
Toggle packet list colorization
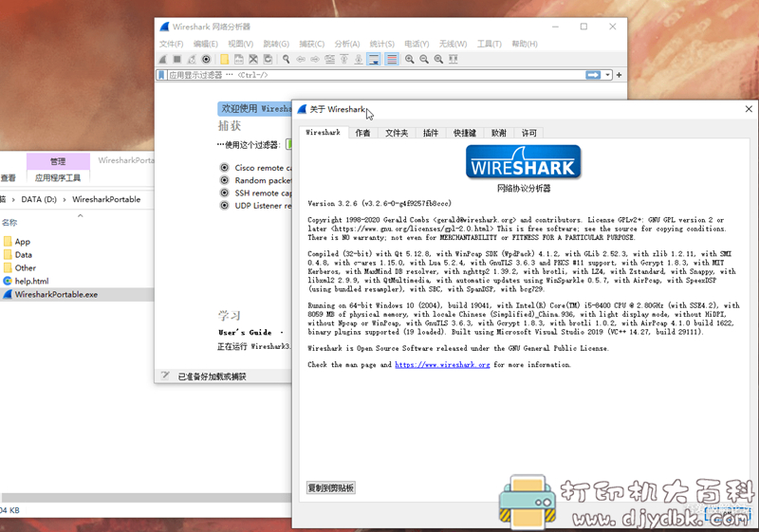click(x=392, y=59)
